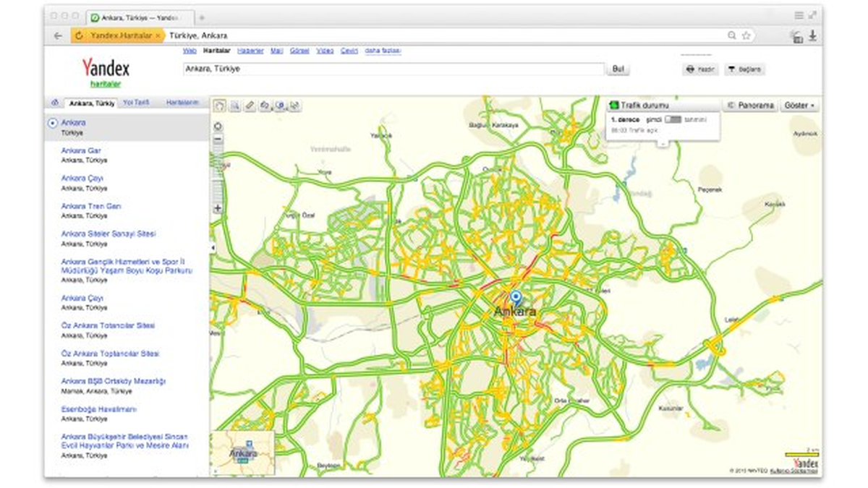This screenshot has width=868, height=488.
Task: Collapse the left sidebar with arrow handle
Action: (212, 248)
